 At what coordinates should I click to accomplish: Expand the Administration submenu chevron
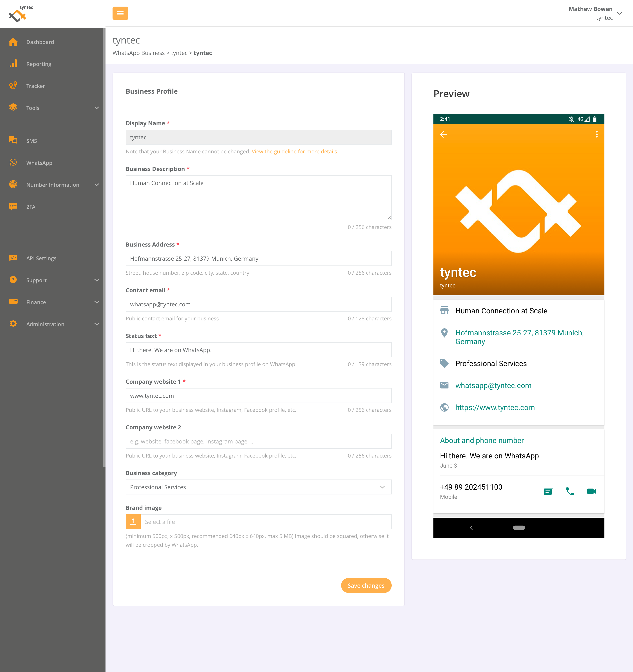97,324
